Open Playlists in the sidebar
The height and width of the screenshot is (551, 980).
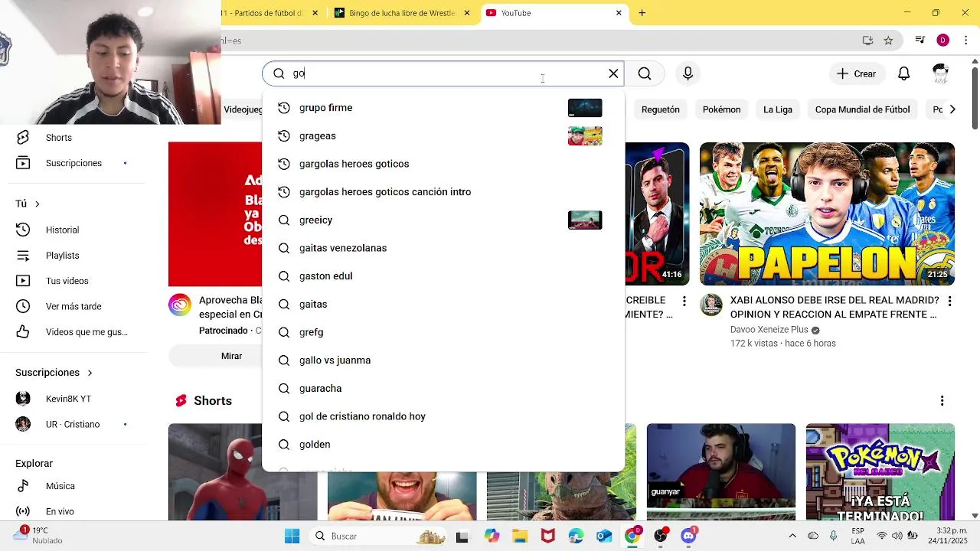pyautogui.click(x=62, y=256)
